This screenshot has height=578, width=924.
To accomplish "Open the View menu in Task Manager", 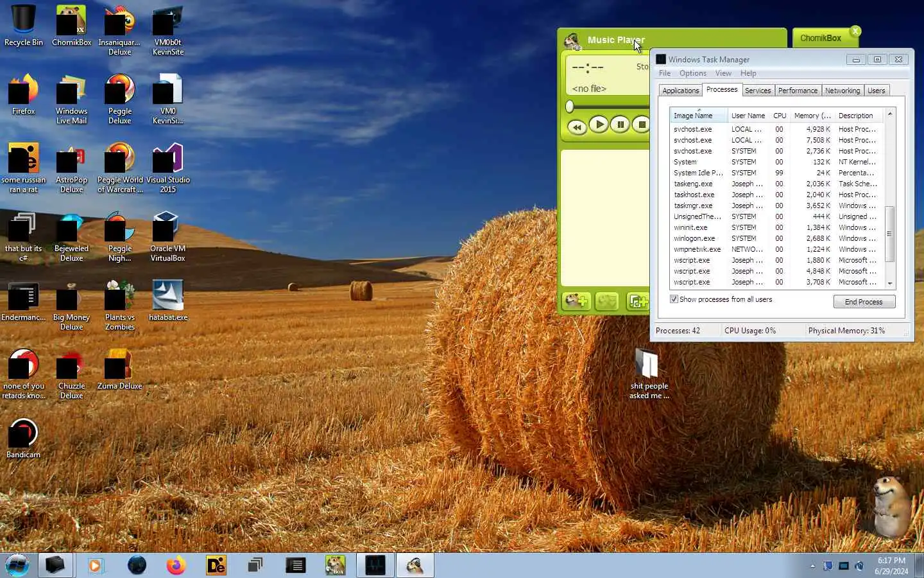I will click(723, 73).
